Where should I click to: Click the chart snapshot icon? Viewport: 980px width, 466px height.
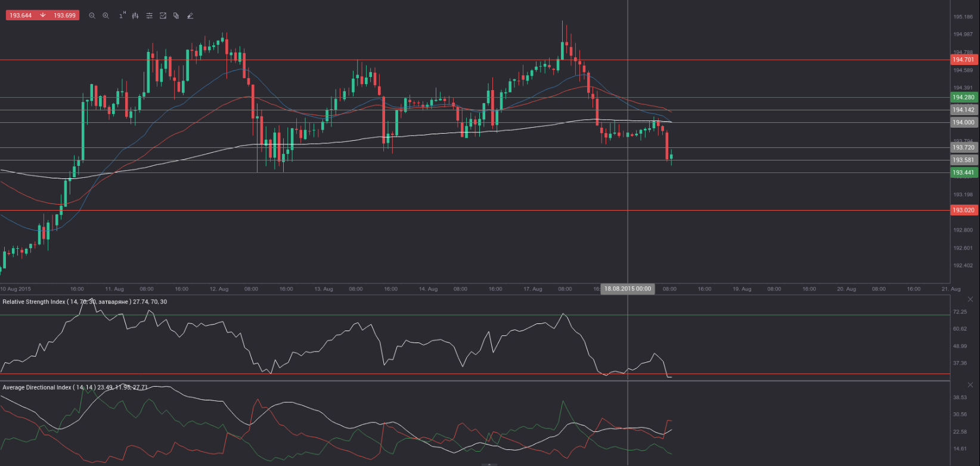coord(163,16)
